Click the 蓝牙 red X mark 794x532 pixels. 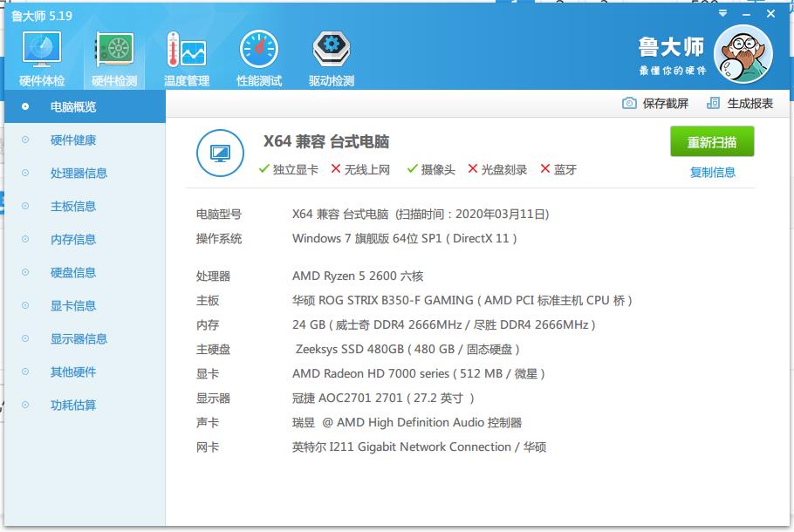pyautogui.click(x=544, y=168)
